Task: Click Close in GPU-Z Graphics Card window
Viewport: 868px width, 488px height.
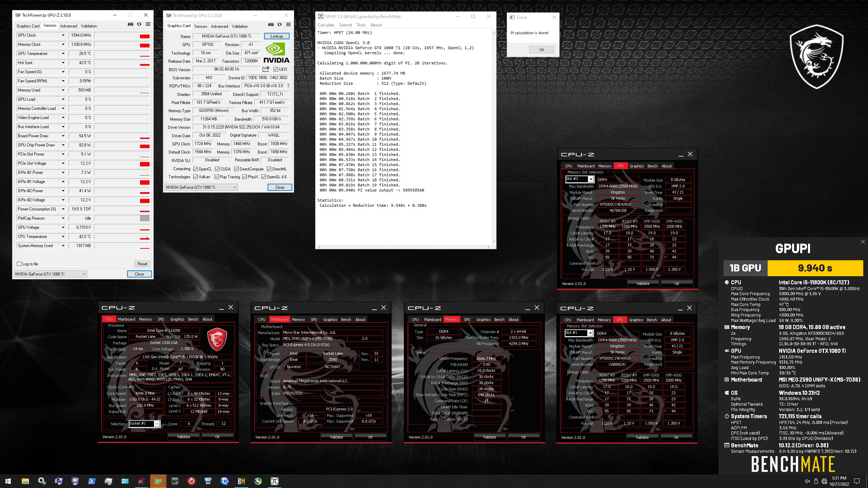Action: (x=280, y=187)
